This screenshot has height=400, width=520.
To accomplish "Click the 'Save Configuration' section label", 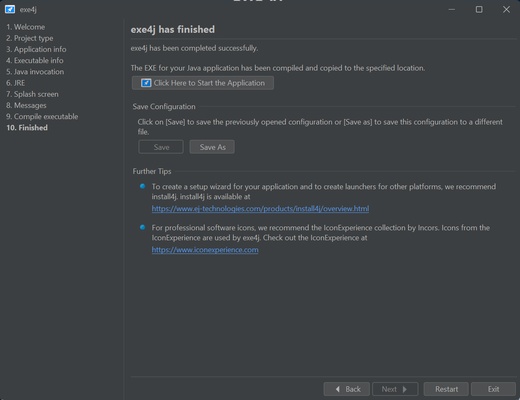I will pyautogui.click(x=164, y=107).
